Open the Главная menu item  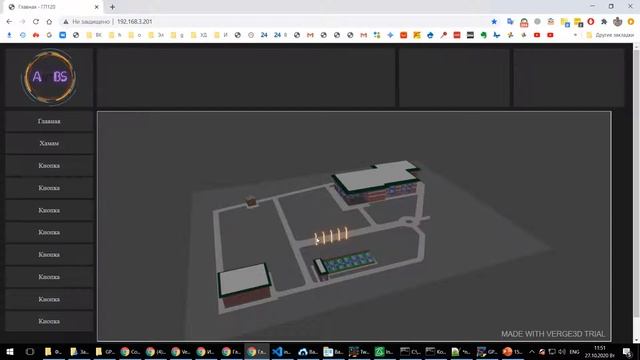click(x=49, y=121)
